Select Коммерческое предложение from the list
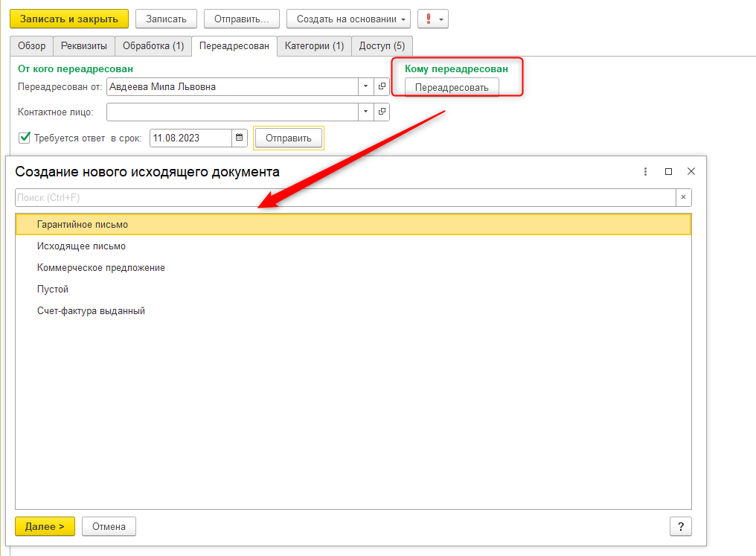This screenshot has height=556, width=756. click(101, 267)
